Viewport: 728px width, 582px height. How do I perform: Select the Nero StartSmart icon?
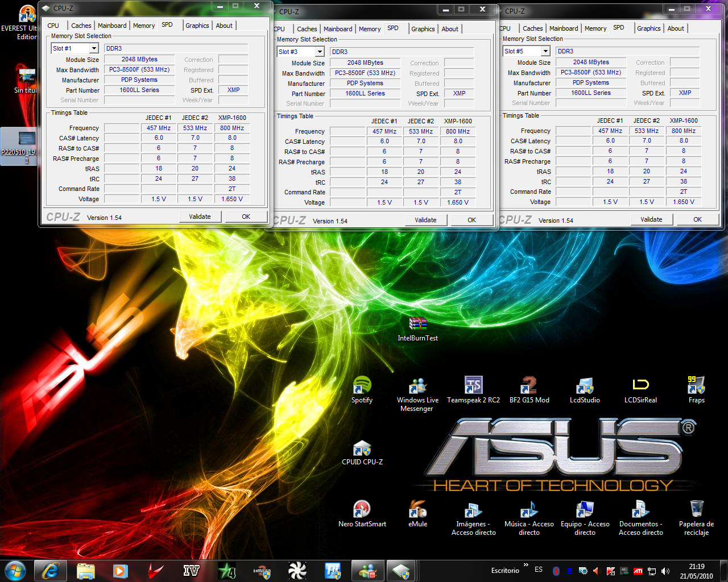(x=362, y=509)
